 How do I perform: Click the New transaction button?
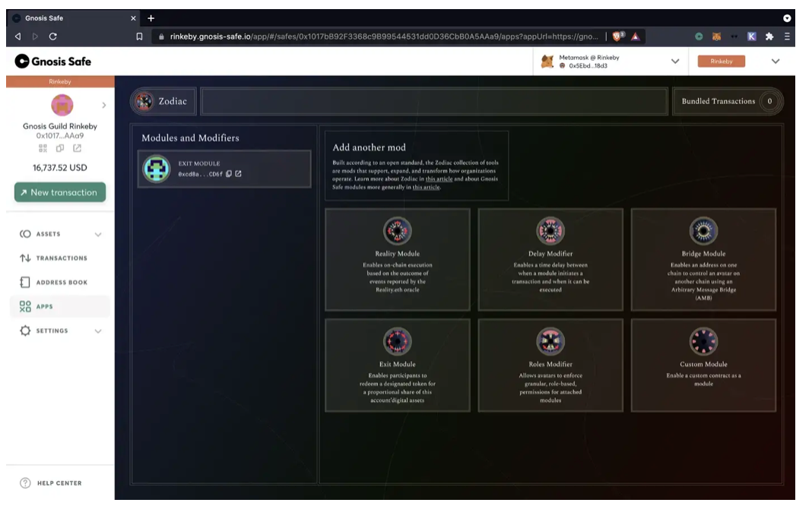(60, 192)
